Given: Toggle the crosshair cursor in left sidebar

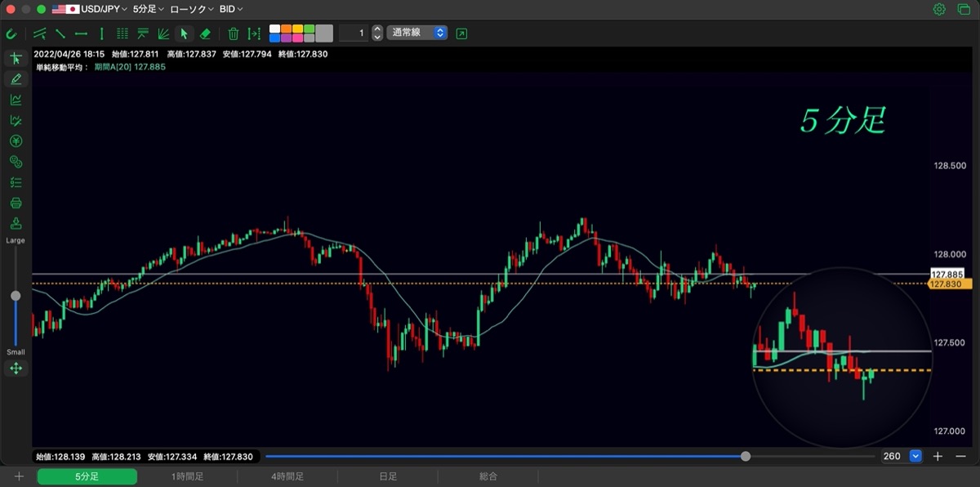Looking at the screenshot, I should coord(16,59).
